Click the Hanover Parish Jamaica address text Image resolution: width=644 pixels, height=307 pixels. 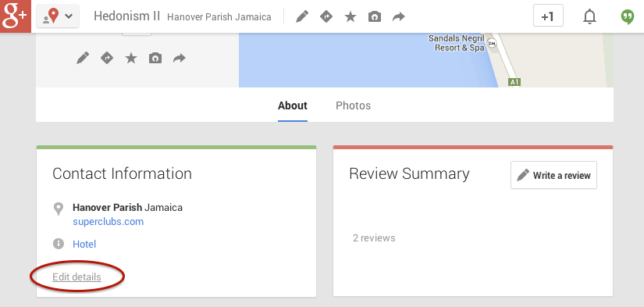point(128,208)
